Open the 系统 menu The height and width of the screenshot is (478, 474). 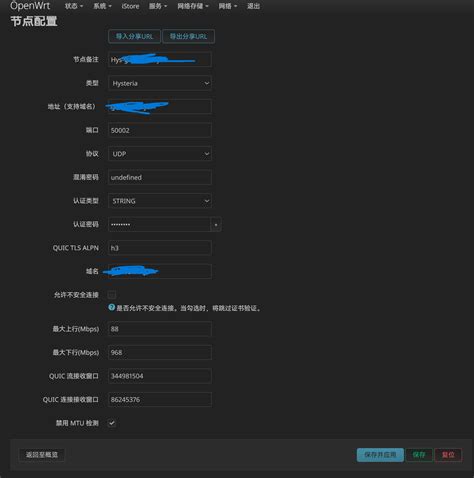point(102,6)
